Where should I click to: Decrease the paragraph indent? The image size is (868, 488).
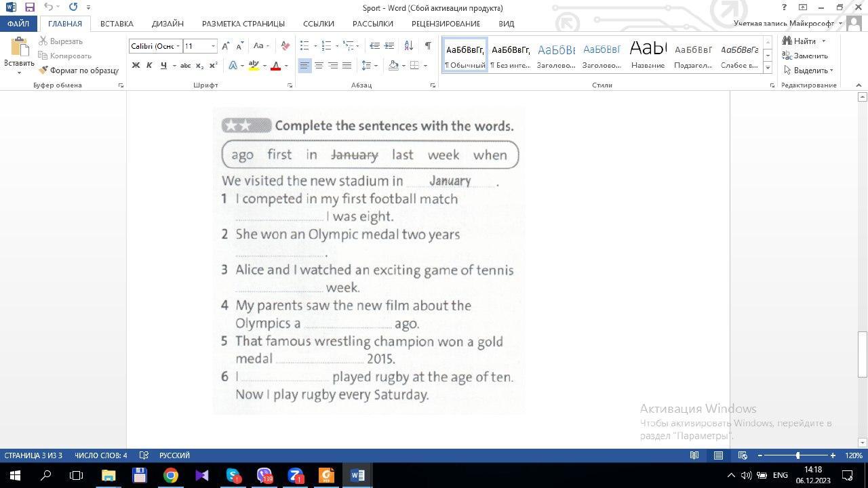[374, 46]
